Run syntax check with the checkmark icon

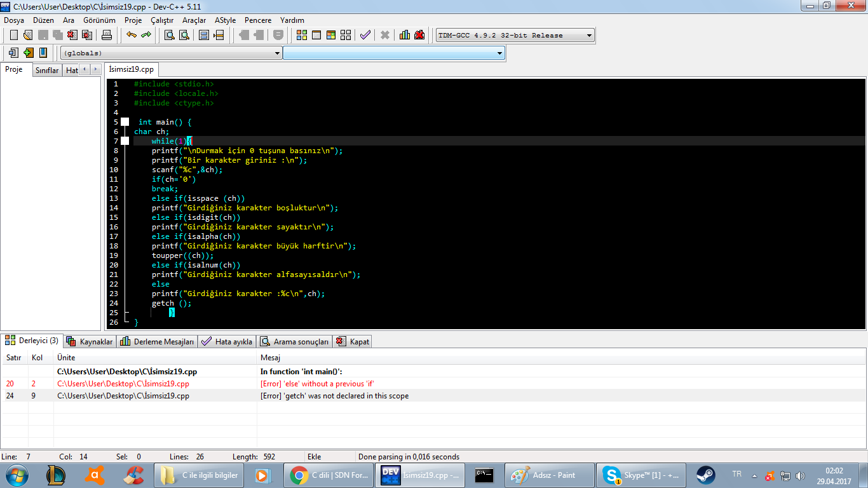pos(365,35)
